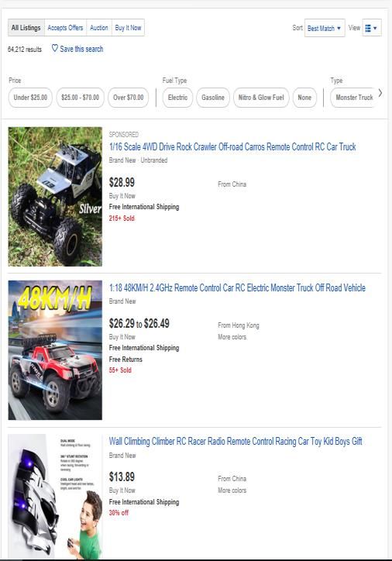Show more filters with right chevron arrow
This screenshot has height=561, width=392.
380,94
